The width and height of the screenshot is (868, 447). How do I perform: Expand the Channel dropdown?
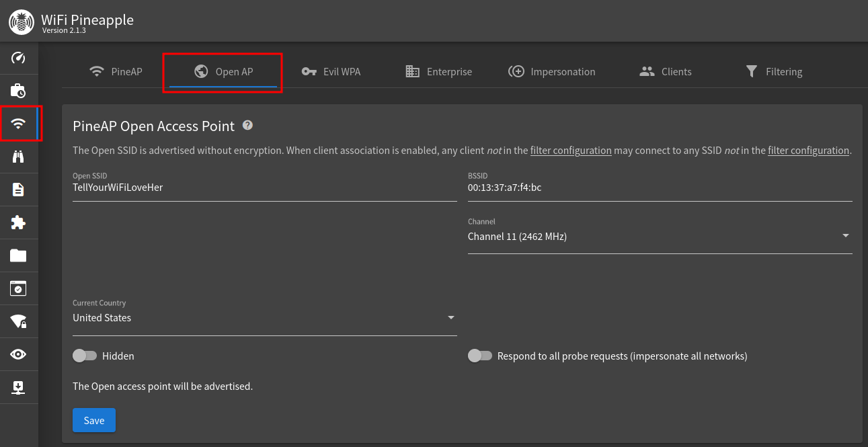pos(659,237)
